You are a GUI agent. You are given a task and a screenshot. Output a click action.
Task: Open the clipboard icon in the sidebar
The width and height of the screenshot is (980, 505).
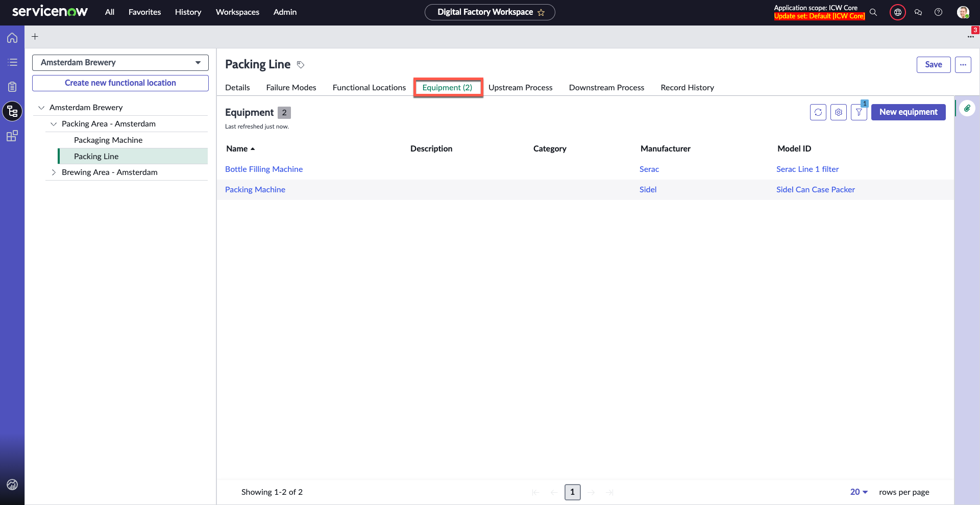pos(12,87)
